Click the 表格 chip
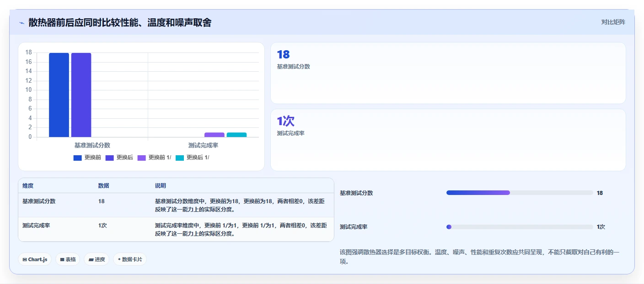 68,259
